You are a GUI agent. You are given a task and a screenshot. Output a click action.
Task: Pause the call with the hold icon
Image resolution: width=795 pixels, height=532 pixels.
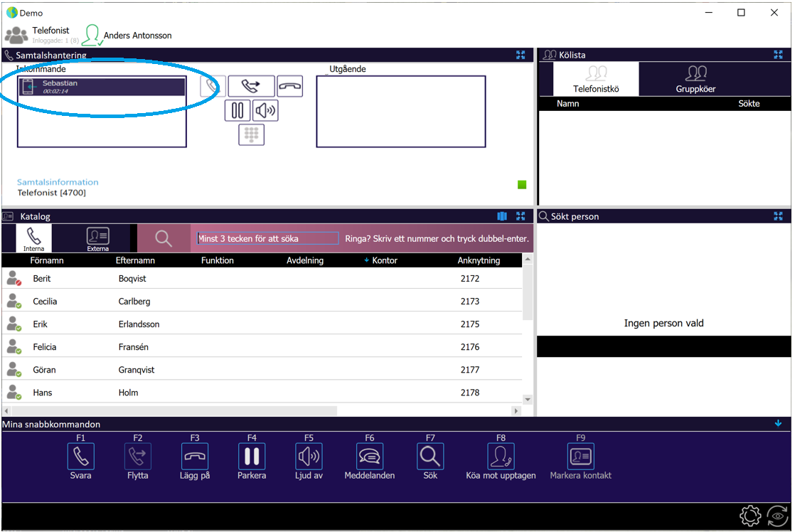(238, 110)
